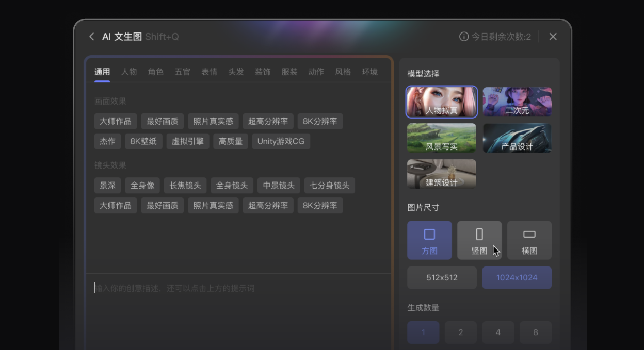This screenshot has width=644, height=350.
Task: Select the 横图 landscape size option
Action: click(529, 240)
